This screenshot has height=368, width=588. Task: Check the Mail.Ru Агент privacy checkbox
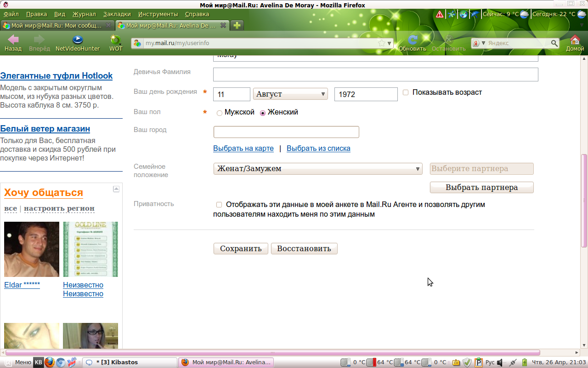(219, 205)
